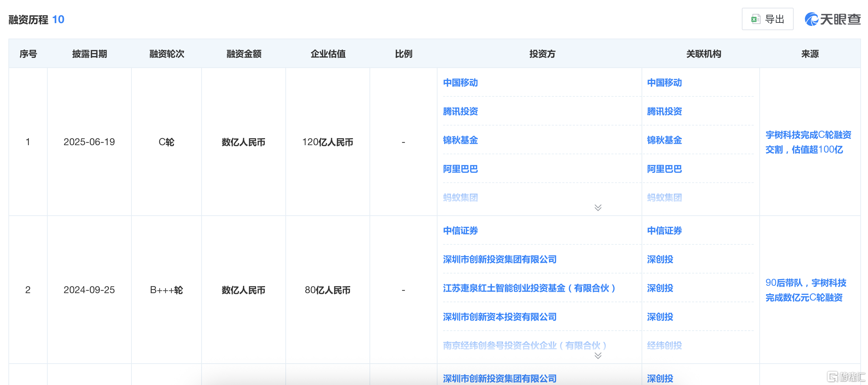Click the 企业估值 column header
This screenshot has height=385, width=868.
click(x=328, y=54)
